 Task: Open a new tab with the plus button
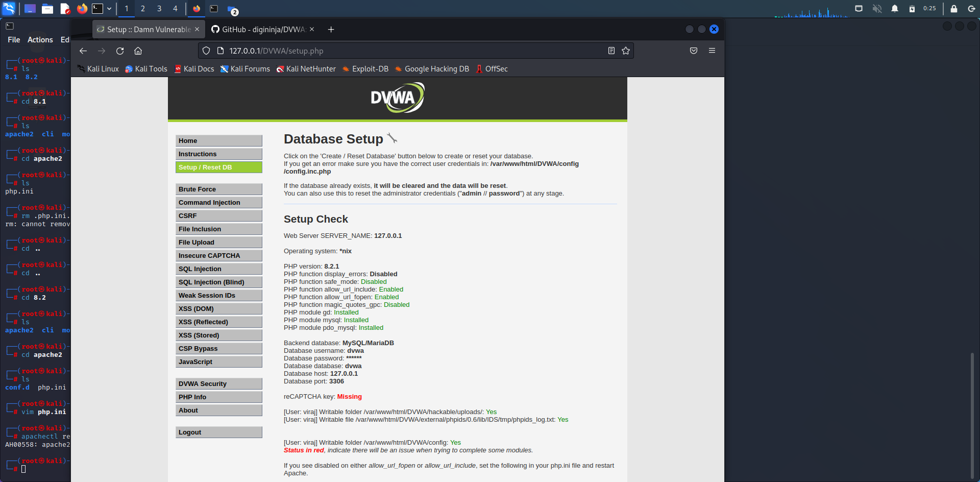331,29
